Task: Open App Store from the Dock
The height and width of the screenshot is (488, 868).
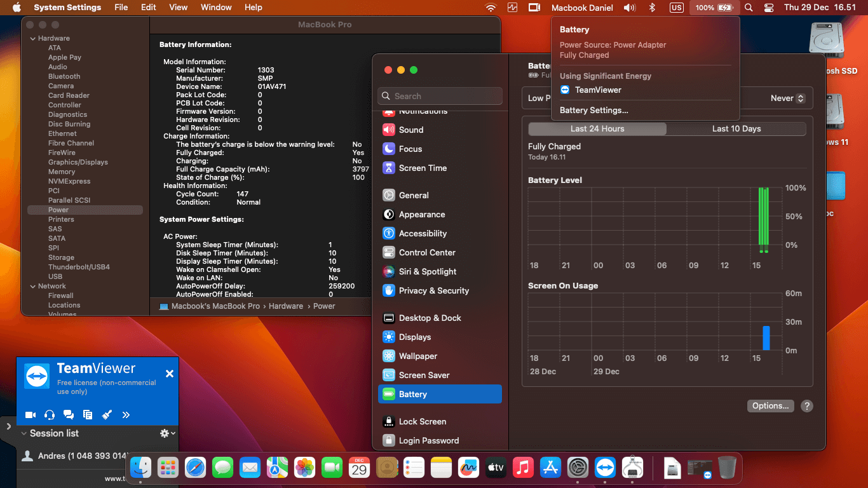Action: coord(550,468)
